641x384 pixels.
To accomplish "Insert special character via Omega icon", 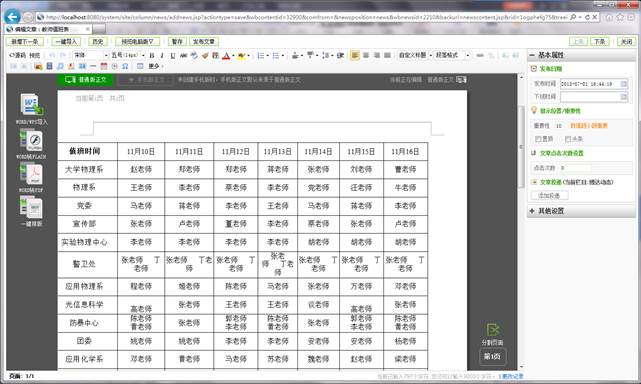I will point(125,66).
